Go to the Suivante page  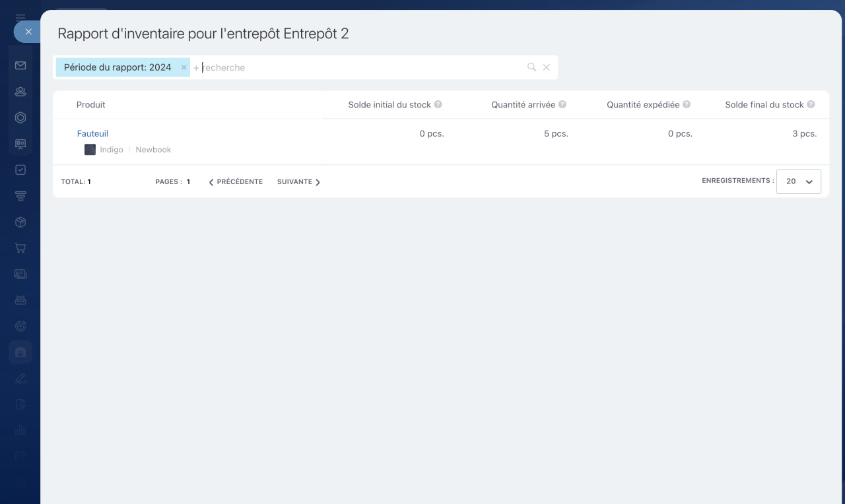coord(298,182)
